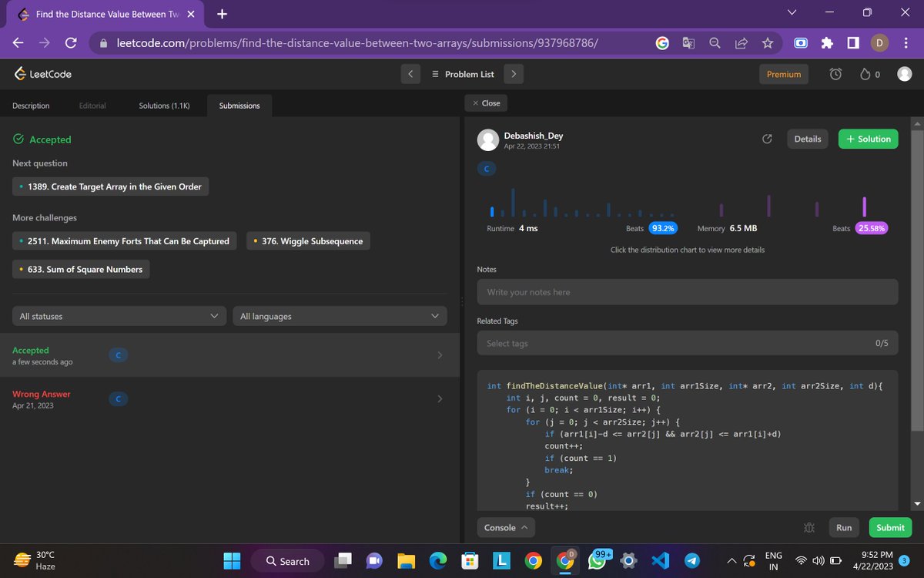924x578 pixels.
Task: Open the Problem List
Action: pos(463,74)
